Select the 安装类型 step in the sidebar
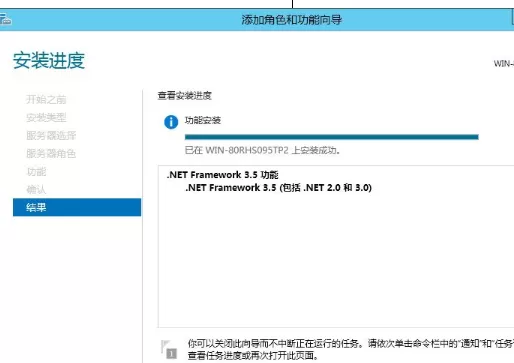Screen dimensions: 514x363 coord(46,117)
